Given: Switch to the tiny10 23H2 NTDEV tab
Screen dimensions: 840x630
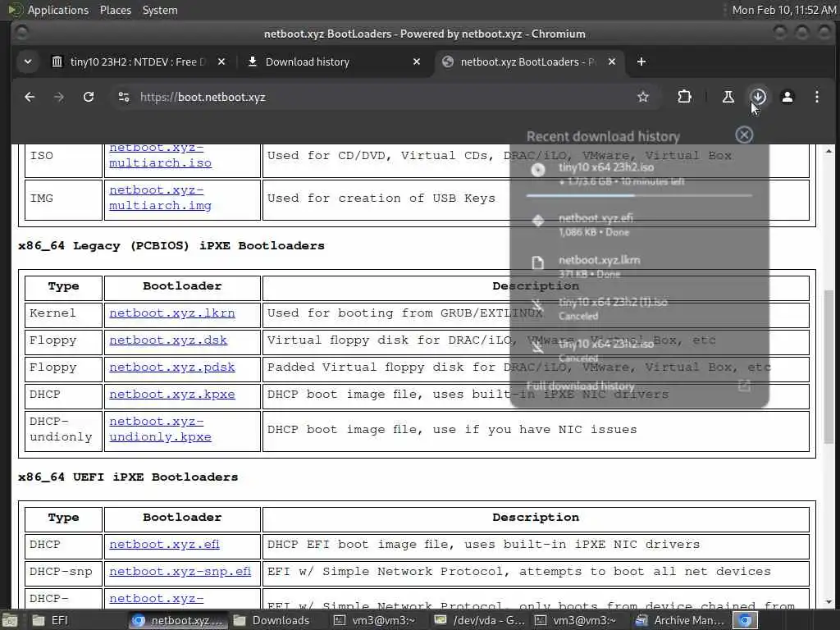Looking at the screenshot, I should [137, 62].
